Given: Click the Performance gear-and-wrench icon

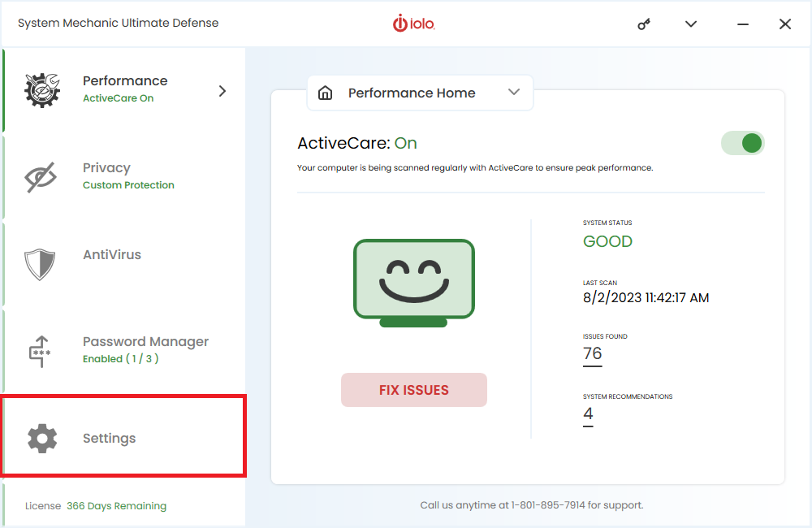Looking at the screenshot, I should click(42, 90).
